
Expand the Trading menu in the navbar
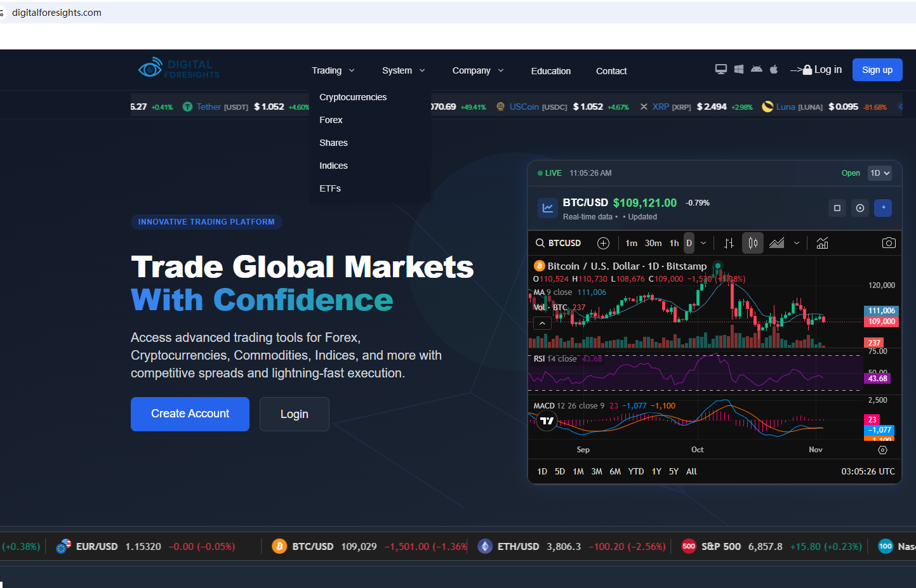333,70
